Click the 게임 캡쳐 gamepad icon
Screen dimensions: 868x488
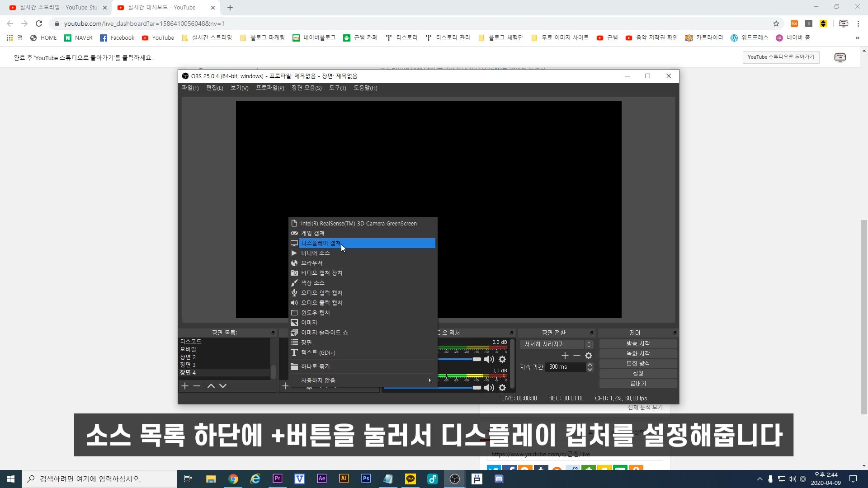pyautogui.click(x=294, y=233)
